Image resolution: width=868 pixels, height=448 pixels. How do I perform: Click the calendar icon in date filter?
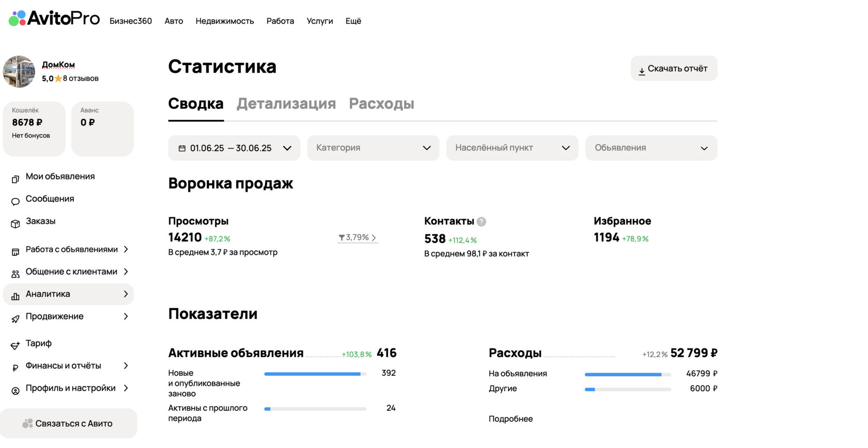coord(182,148)
